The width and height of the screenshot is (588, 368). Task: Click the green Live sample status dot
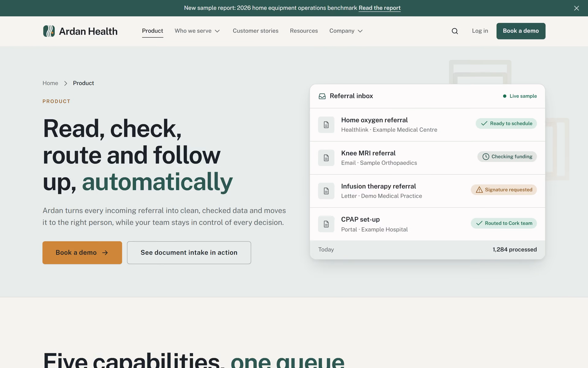point(505,96)
